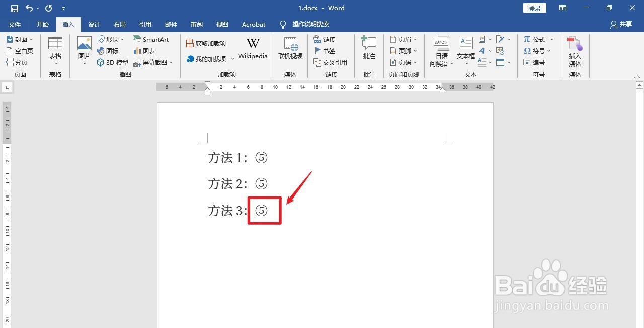Click the 操作说明搜索 search field
Viewport: 644px width, 328px height.
(x=309, y=24)
